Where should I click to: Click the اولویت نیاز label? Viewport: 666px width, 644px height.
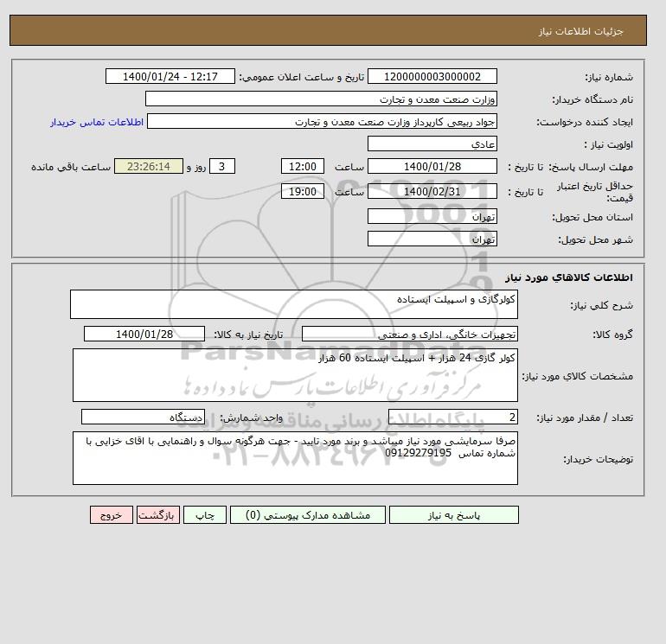point(609,144)
